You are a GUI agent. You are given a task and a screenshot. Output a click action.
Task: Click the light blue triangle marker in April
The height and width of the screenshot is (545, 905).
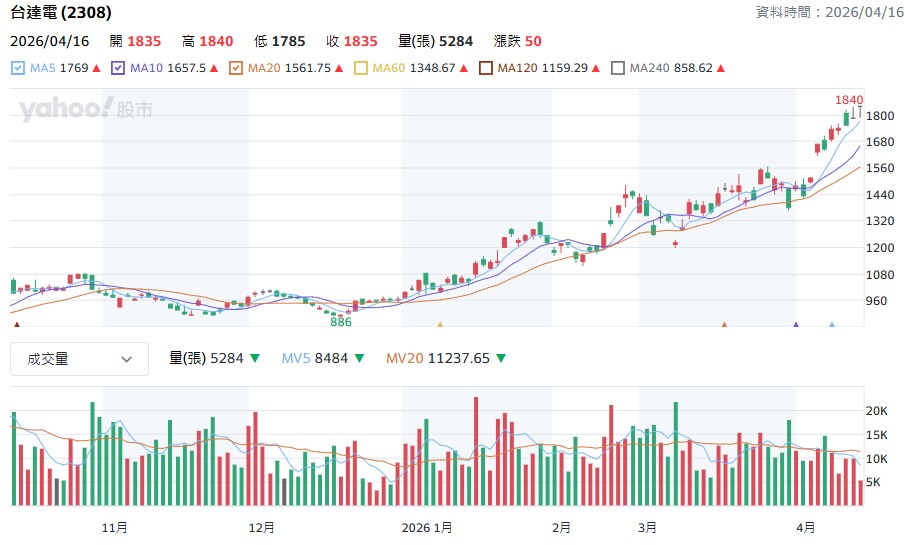(832, 324)
